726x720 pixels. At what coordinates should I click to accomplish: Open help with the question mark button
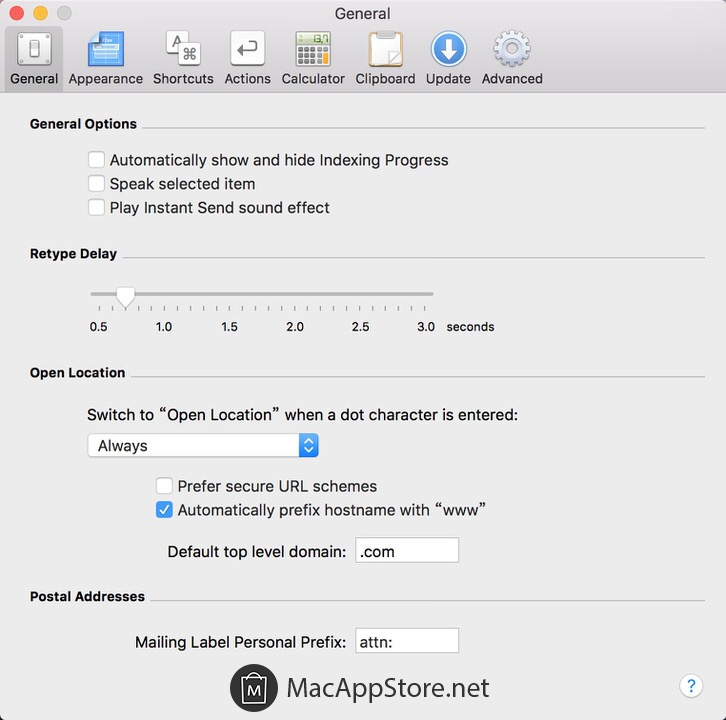click(691, 686)
